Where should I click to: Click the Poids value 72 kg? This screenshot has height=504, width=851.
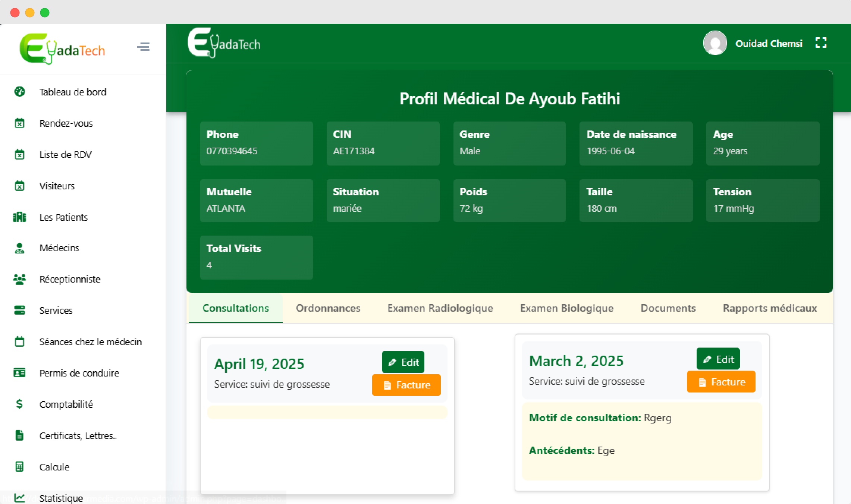471,208
